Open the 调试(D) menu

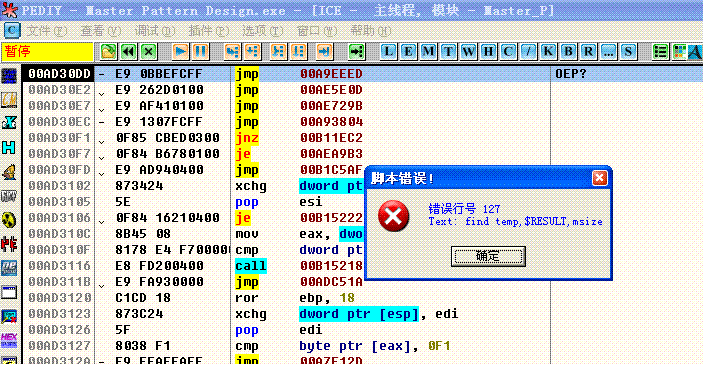pos(155,31)
